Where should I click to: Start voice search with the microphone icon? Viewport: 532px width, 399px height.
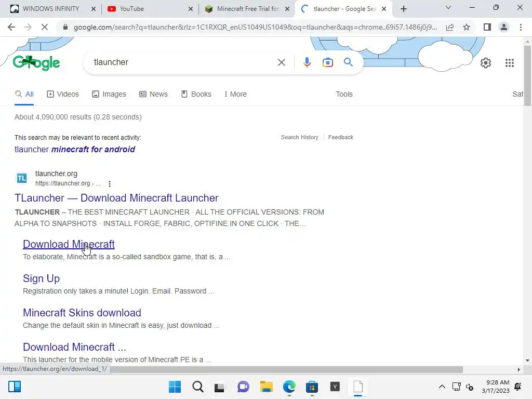307,62
